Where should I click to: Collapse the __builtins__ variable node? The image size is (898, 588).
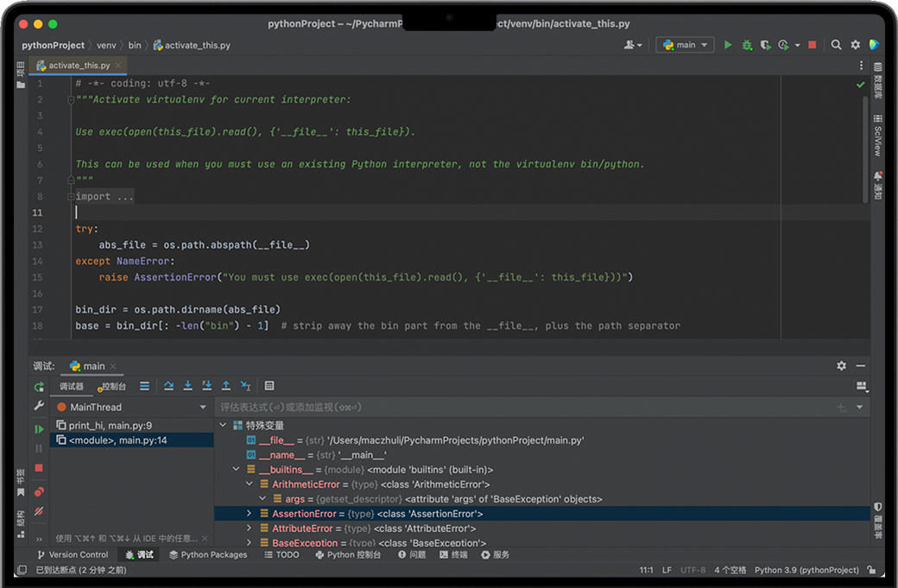pyautogui.click(x=237, y=470)
